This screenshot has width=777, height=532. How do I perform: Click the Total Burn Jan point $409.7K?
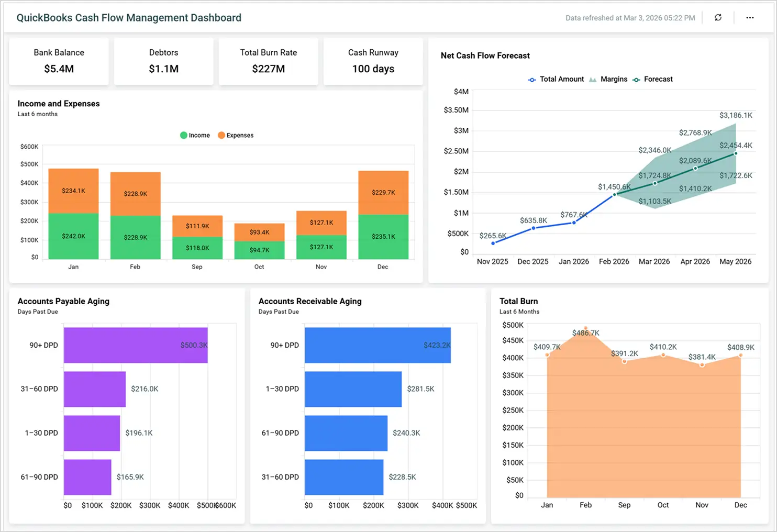pos(547,355)
